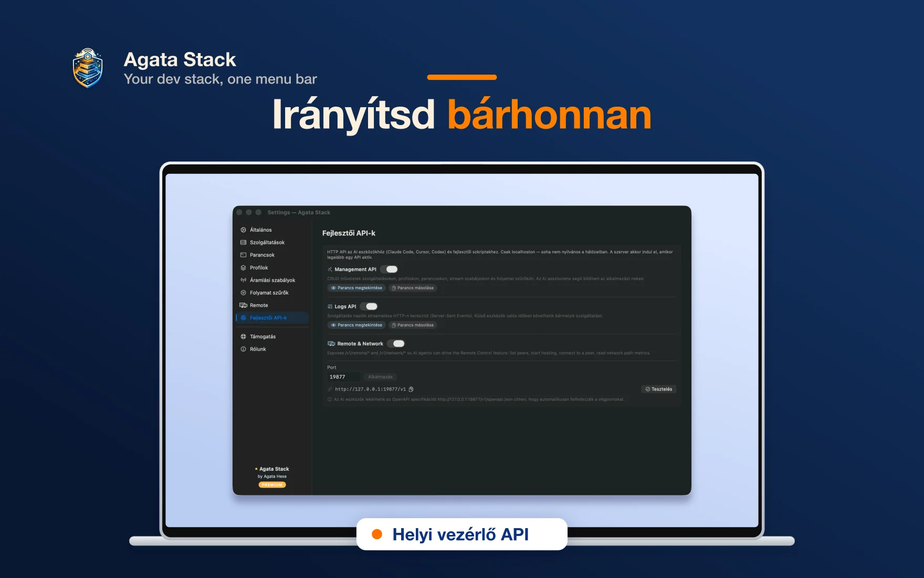Click the Áramlási szabályok antenna icon
The width and height of the screenshot is (924, 578).
(x=243, y=281)
